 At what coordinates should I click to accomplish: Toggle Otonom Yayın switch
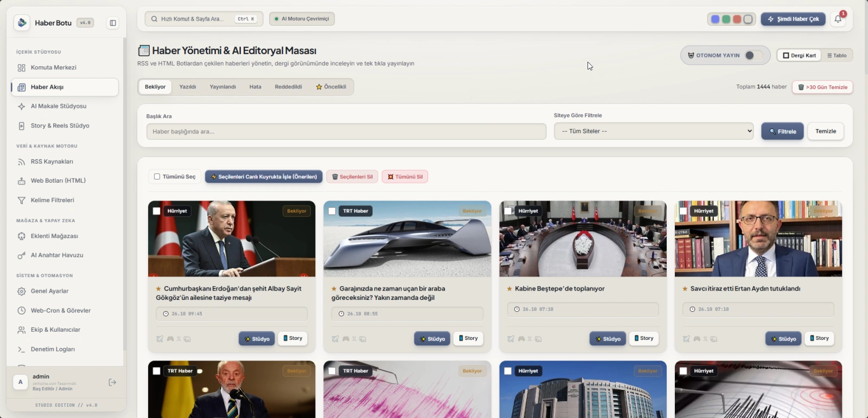(754, 55)
